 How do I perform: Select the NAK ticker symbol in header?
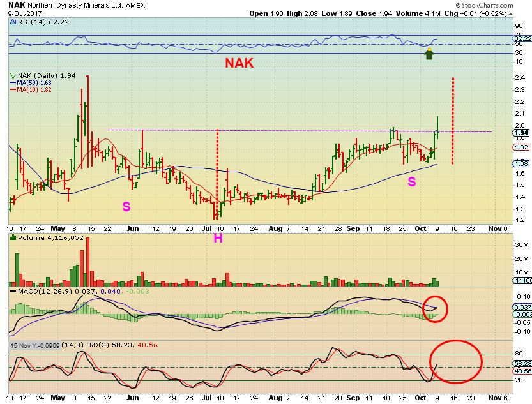coord(17,5)
